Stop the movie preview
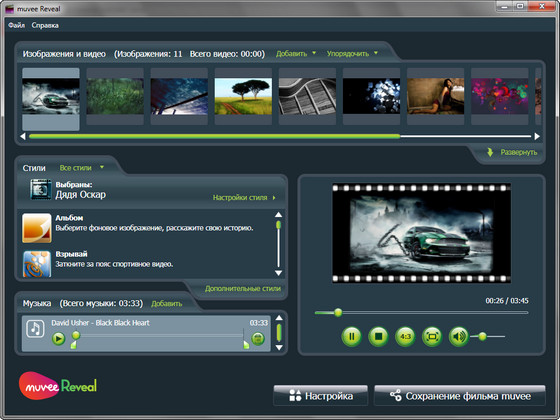Screen dimensions: 560x420 pos(379,336)
